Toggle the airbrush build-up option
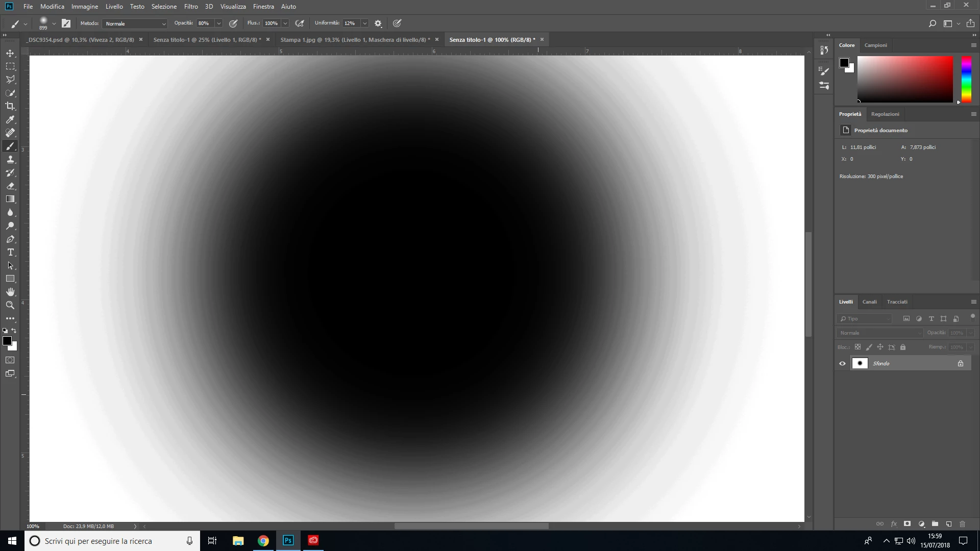 pyautogui.click(x=300, y=23)
